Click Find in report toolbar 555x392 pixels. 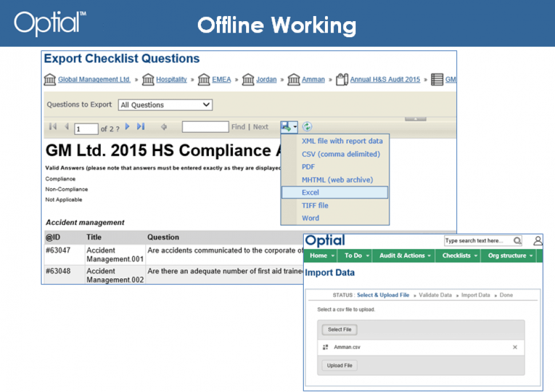[x=238, y=127]
